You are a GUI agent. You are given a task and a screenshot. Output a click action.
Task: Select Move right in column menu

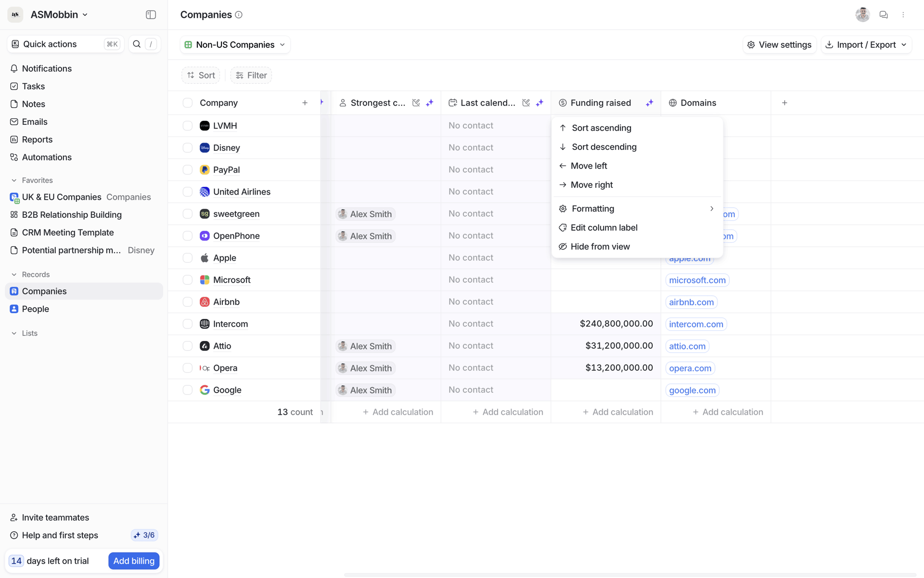click(x=637, y=185)
